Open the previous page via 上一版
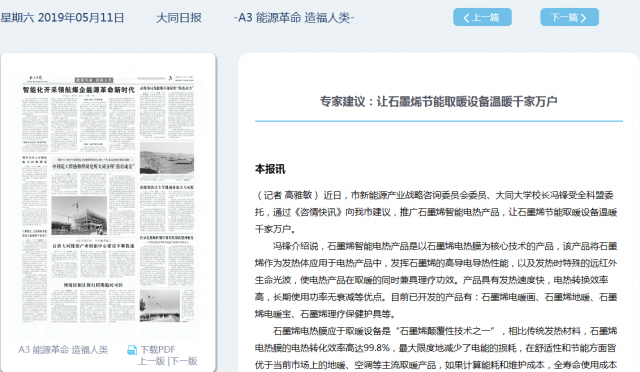 click(x=151, y=361)
